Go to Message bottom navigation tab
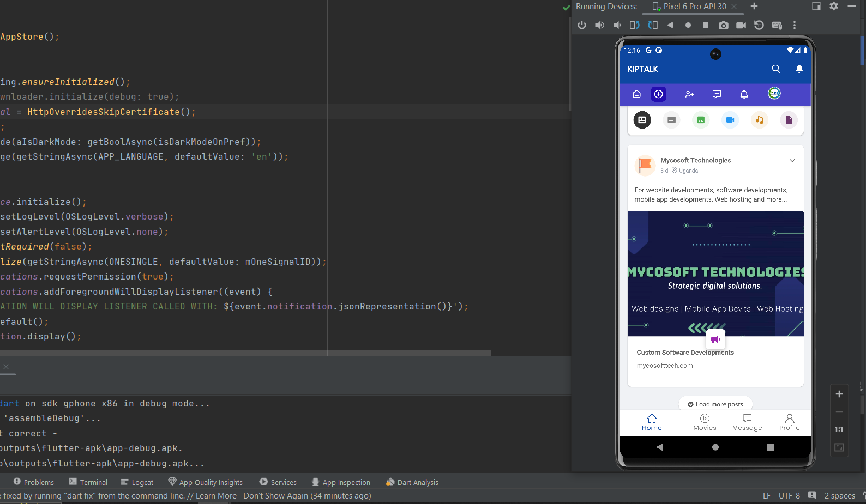Screen dimensions: 866x504 pyautogui.click(x=747, y=422)
